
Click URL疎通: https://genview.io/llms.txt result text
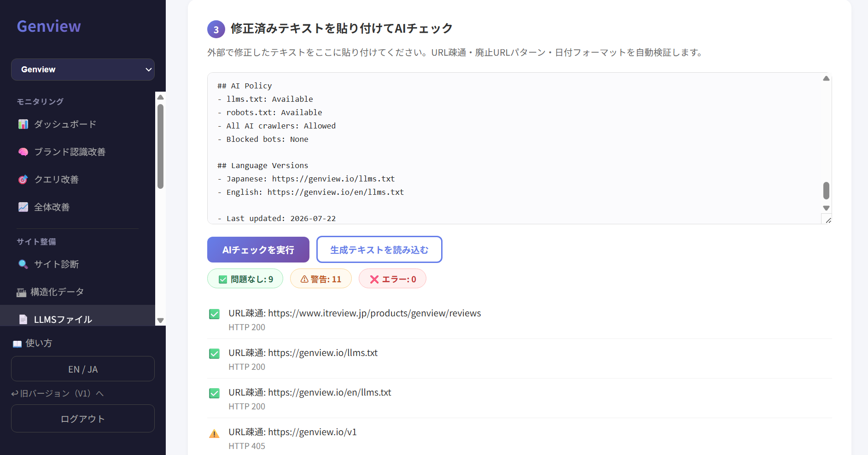coord(303,353)
